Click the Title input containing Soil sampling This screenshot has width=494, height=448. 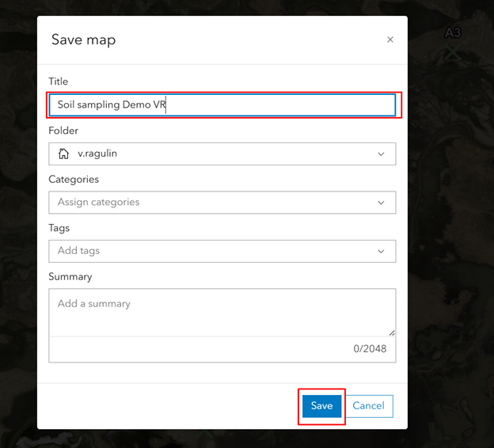click(x=222, y=105)
